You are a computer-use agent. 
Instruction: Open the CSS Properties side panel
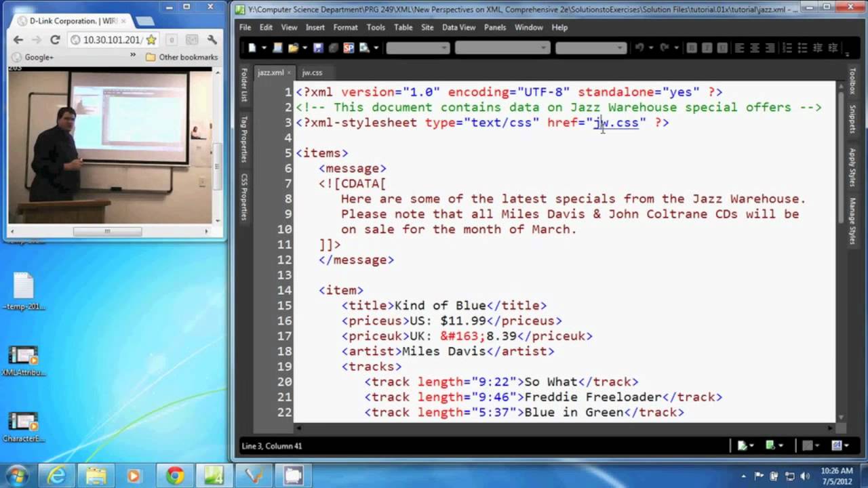245,197
